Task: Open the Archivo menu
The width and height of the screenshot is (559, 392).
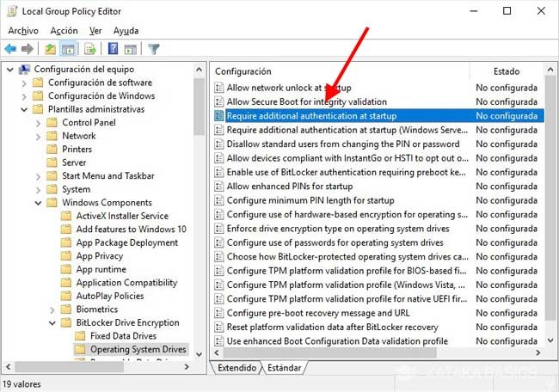Action: pos(23,30)
